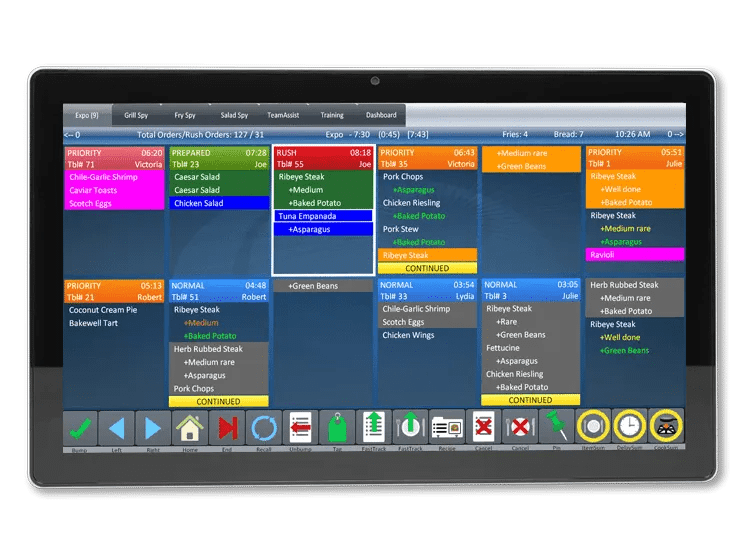
Task: Select Tuna Empanada item
Action: click(x=323, y=216)
